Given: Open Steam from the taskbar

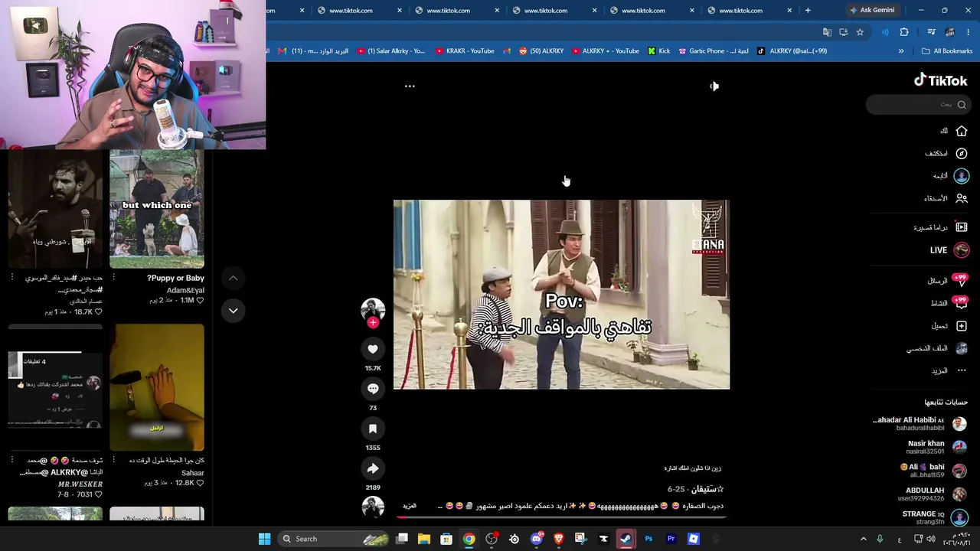Looking at the screenshot, I should [626, 539].
